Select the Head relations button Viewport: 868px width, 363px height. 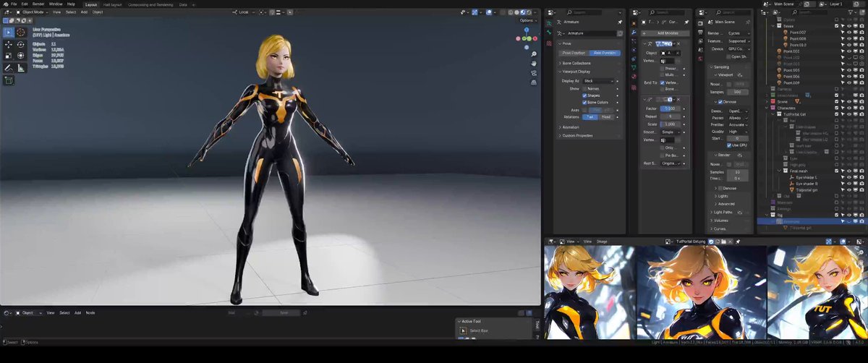607,116
